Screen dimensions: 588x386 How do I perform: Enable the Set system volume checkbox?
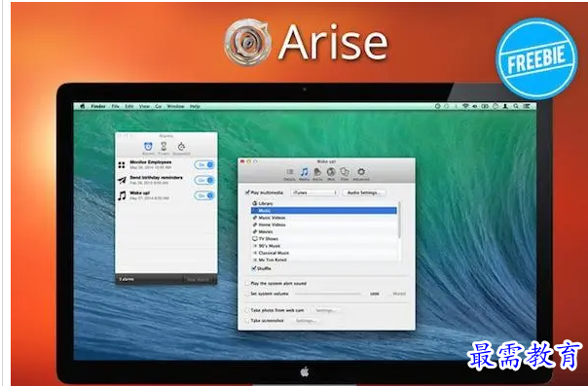point(247,295)
